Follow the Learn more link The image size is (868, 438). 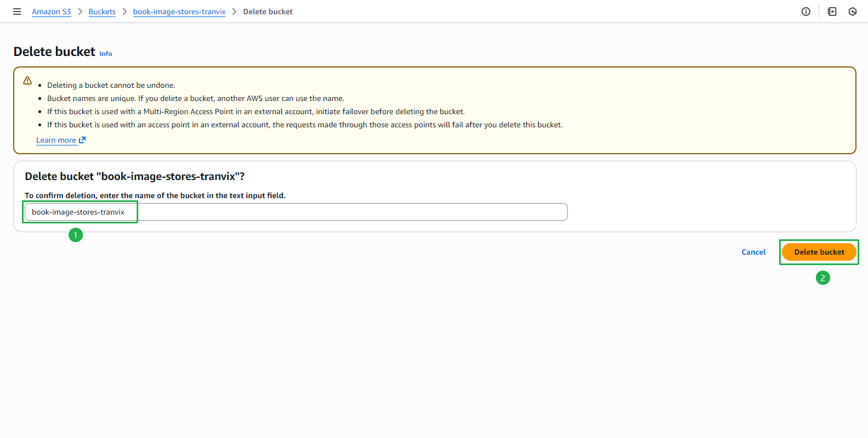tap(56, 140)
